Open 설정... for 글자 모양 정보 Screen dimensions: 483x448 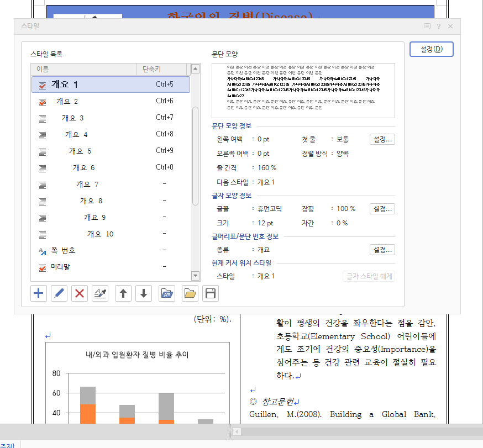point(382,209)
